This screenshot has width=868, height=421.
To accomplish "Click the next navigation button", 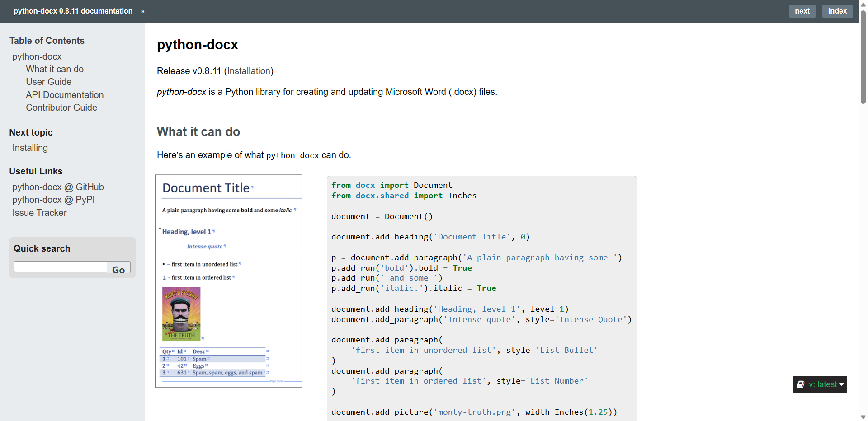I will (802, 11).
